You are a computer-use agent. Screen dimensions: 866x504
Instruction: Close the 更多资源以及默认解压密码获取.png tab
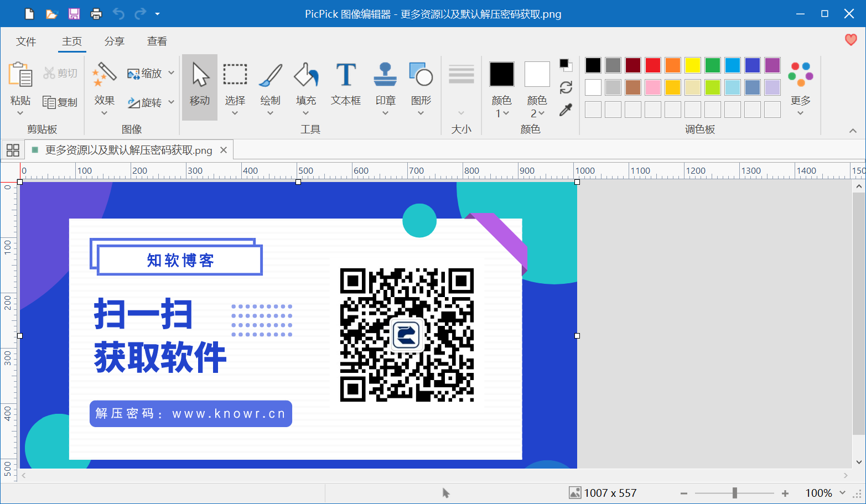224,150
